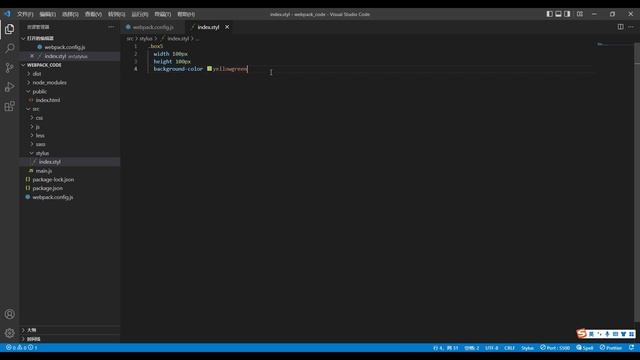Open main.js in the file tree
Image resolution: width=640 pixels, height=360 pixels.
(44, 171)
